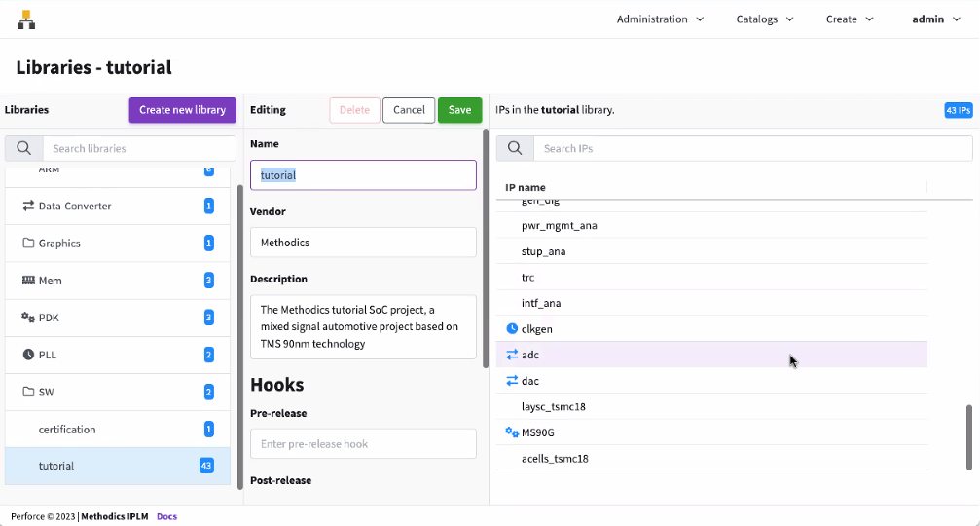The height and width of the screenshot is (526, 980).
Task: Click the search icon in IPs panel
Action: click(x=515, y=149)
